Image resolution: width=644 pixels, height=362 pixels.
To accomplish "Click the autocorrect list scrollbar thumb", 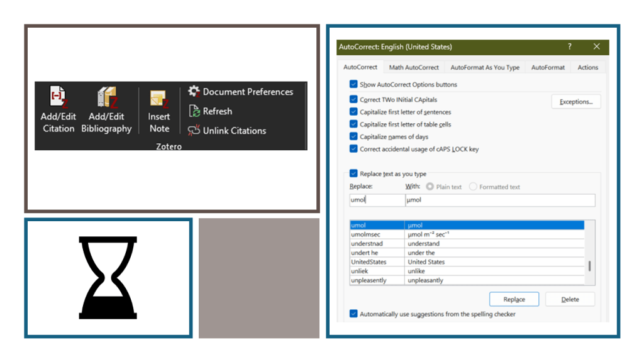I will coord(589,266).
